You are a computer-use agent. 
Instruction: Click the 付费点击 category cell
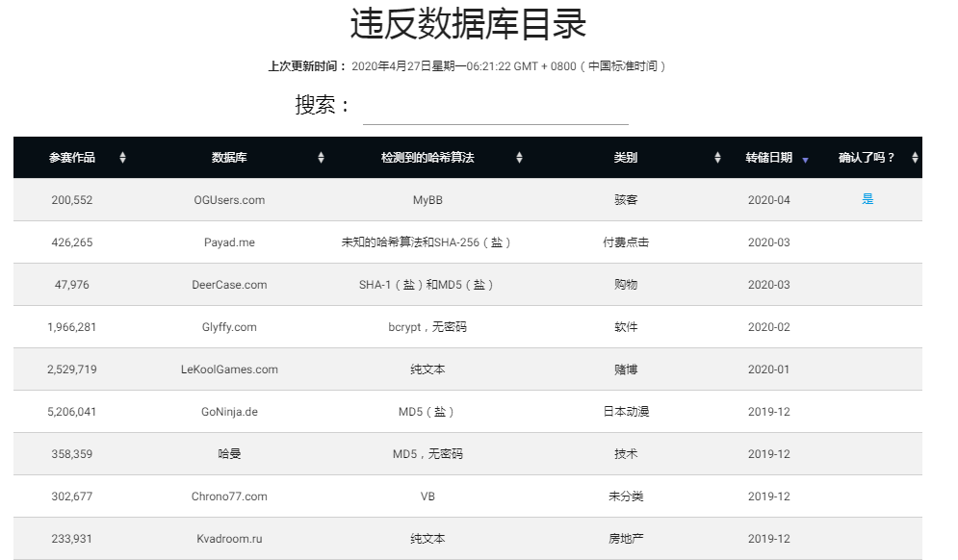click(x=626, y=242)
